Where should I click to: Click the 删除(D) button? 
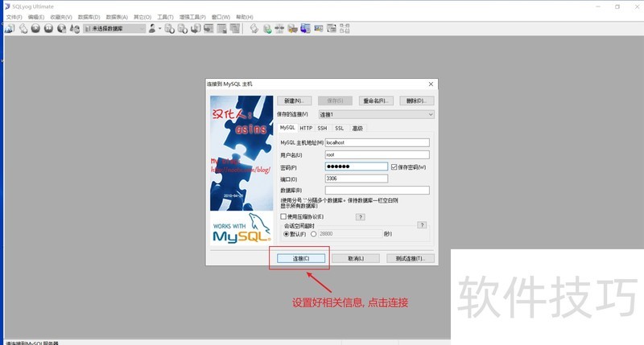pos(417,101)
